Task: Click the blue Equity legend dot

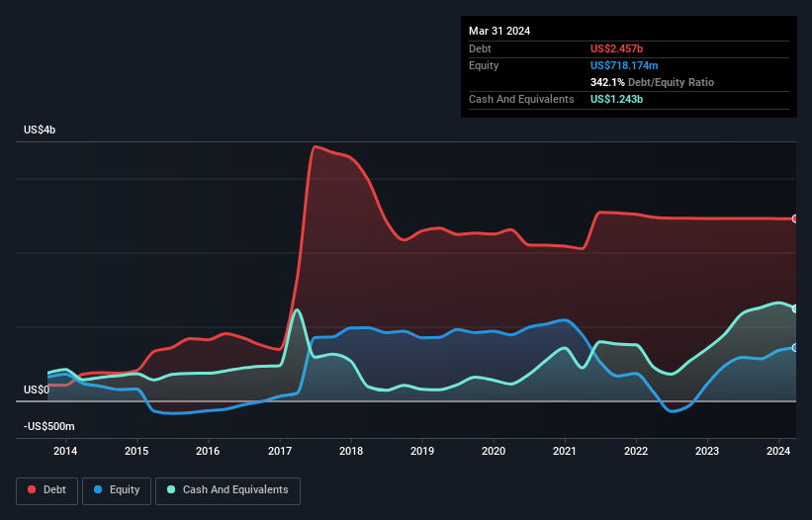Action: tap(98, 489)
